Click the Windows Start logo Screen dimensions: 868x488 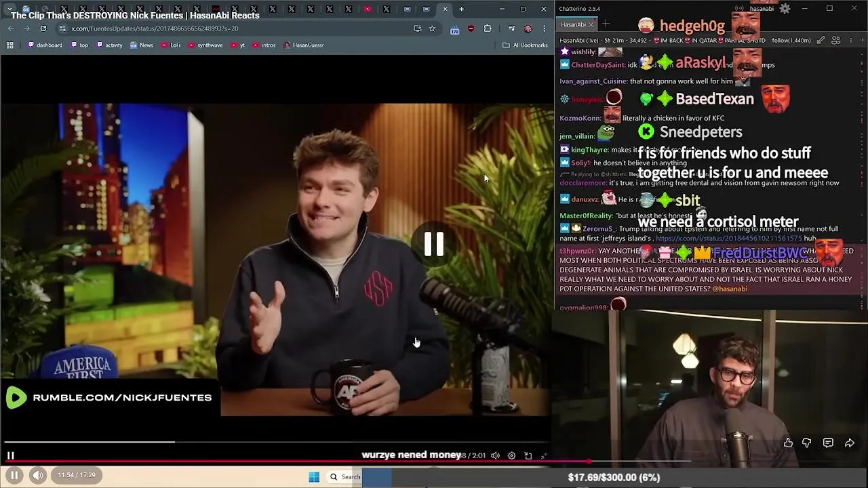(314, 476)
